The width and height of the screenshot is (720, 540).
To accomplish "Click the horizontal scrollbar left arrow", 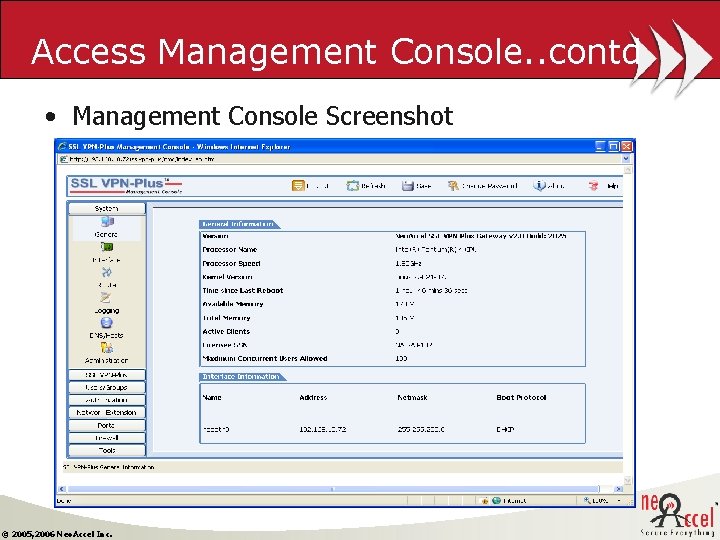I will point(62,489).
